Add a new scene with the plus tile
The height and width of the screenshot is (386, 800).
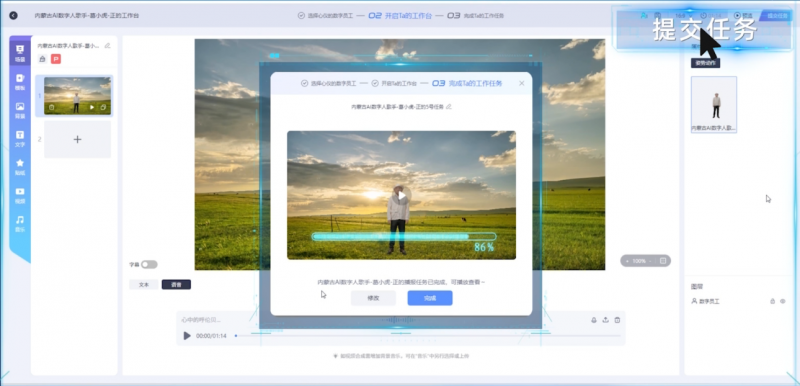pos(78,139)
